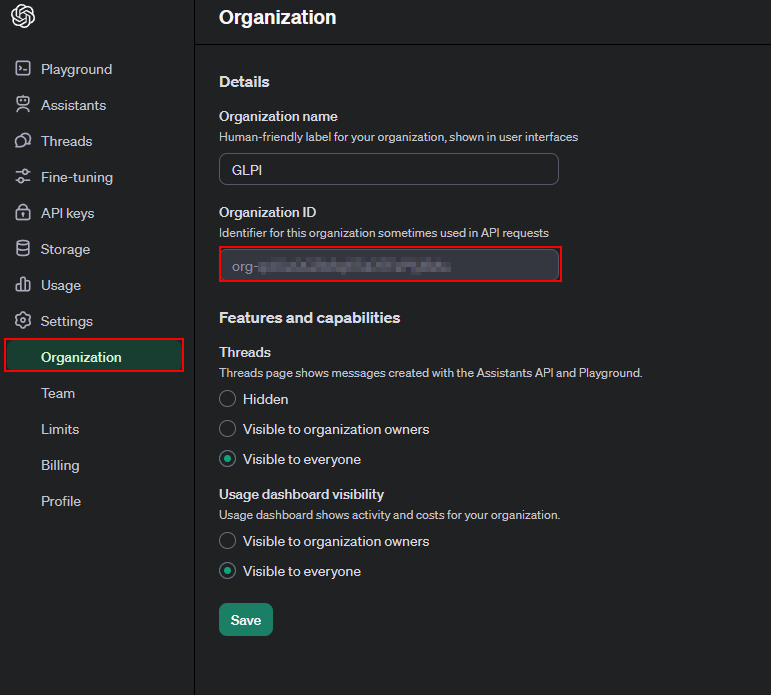Click the Threads chat bubbles icon
The image size is (771, 695).
click(x=23, y=141)
